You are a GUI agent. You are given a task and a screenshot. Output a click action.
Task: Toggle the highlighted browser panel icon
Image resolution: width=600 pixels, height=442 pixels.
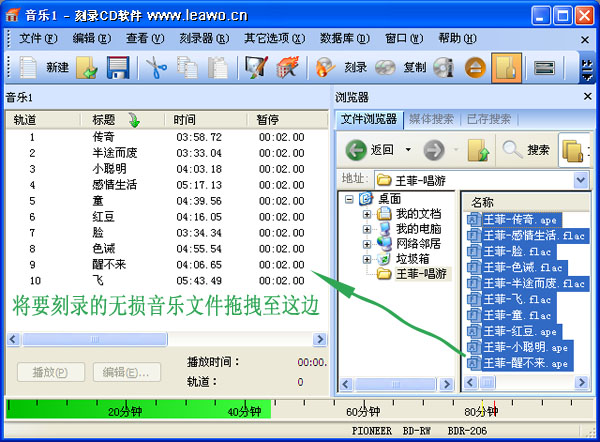click(507, 68)
